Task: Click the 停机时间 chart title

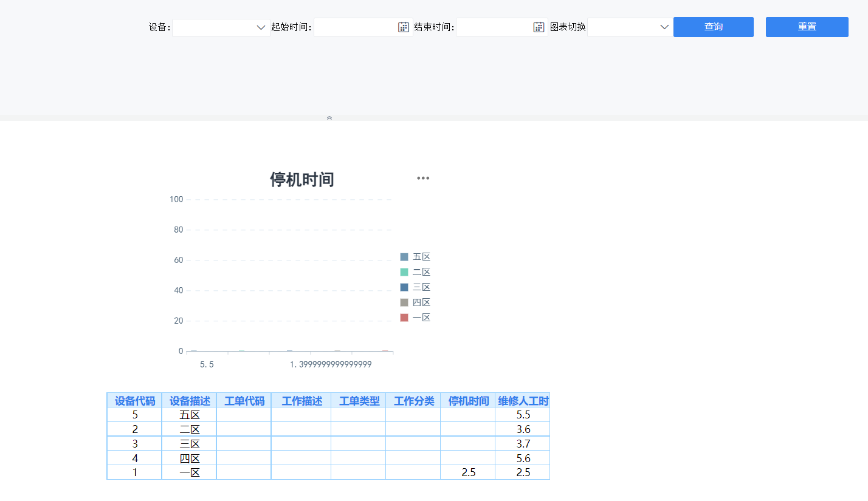Action: coord(302,180)
